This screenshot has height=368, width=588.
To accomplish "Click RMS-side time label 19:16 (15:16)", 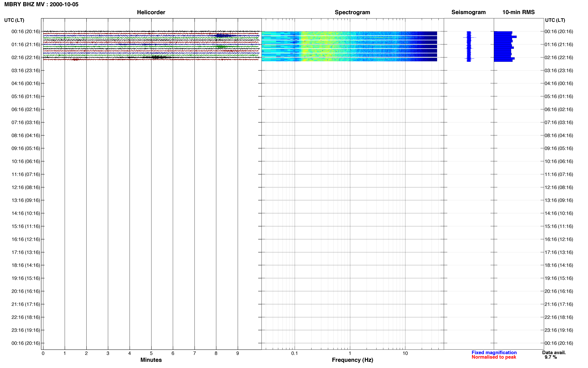I will coord(559,278).
